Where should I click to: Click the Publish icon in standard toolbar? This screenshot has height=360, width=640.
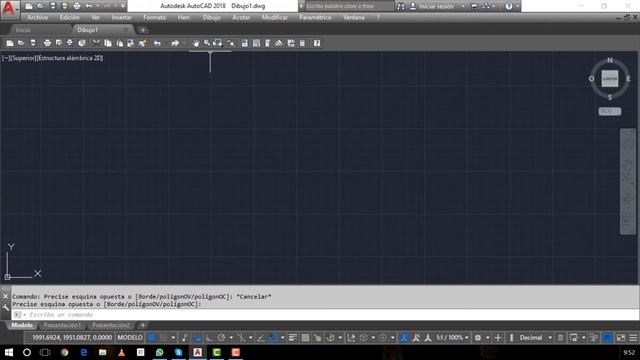pos(70,43)
